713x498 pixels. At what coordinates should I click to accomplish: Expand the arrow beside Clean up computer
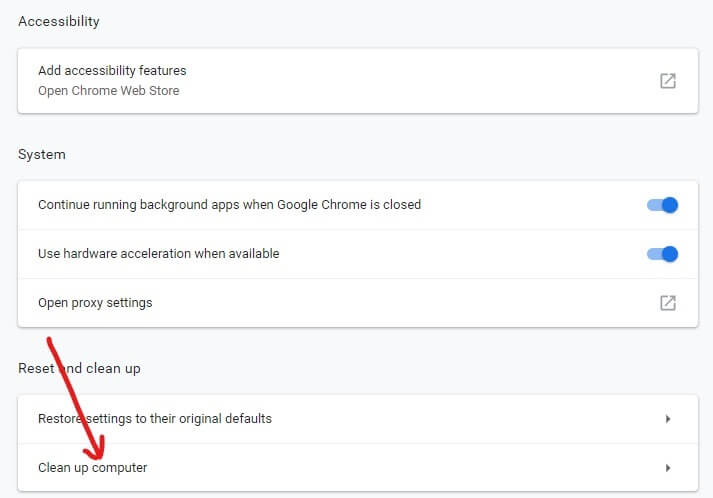[x=667, y=468]
